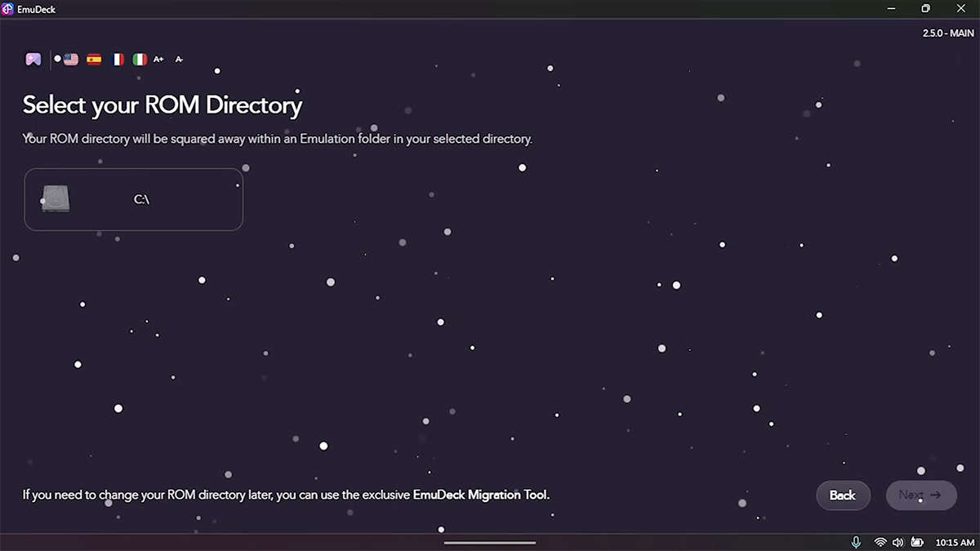Click the microphone icon in the system tray
Screen dimensions: 980x551
856,542
